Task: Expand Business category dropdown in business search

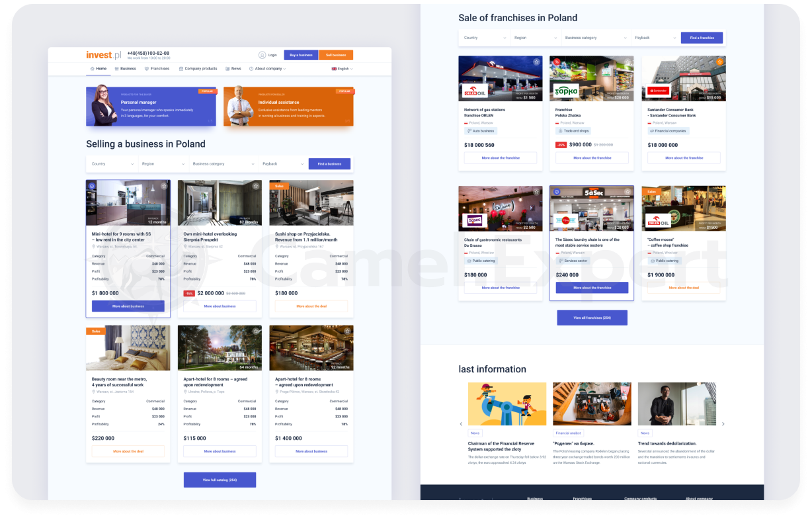Action: tap(223, 163)
